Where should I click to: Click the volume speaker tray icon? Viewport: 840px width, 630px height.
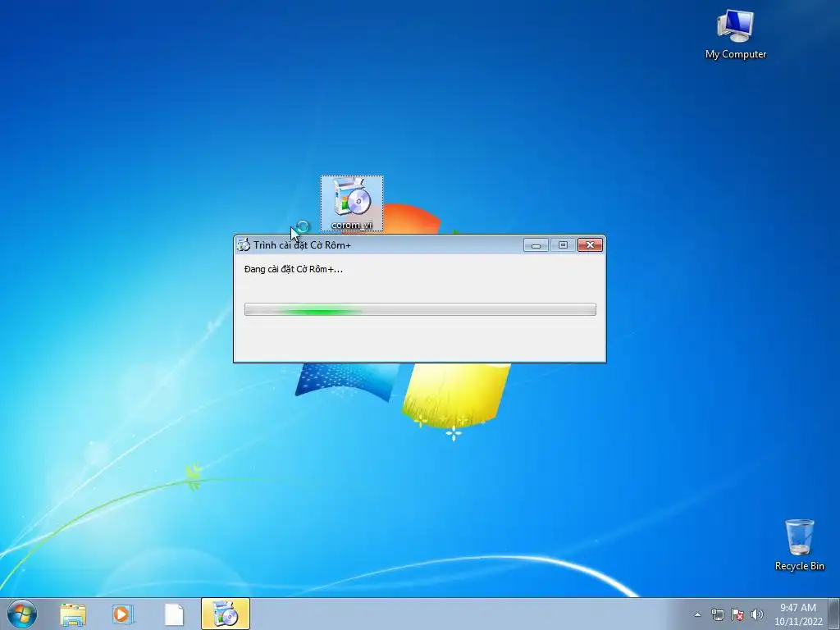pyautogui.click(x=757, y=614)
